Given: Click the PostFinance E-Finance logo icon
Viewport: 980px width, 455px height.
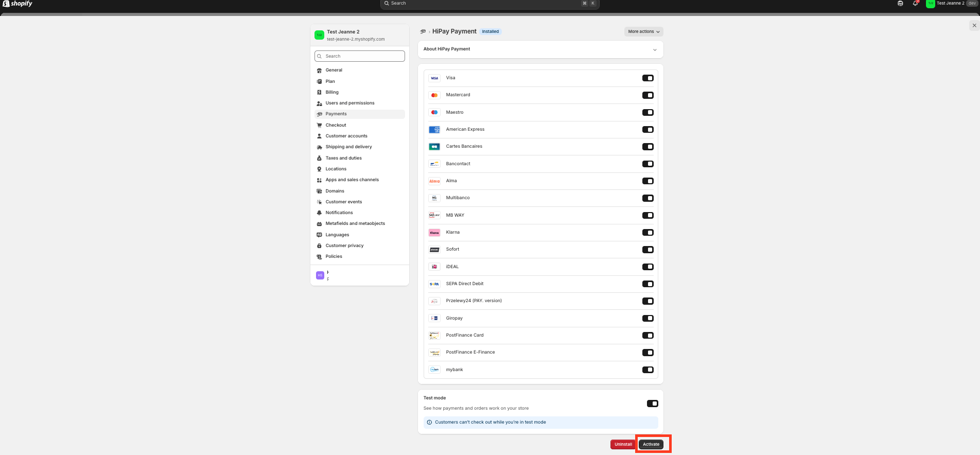Looking at the screenshot, I should tap(434, 353).
